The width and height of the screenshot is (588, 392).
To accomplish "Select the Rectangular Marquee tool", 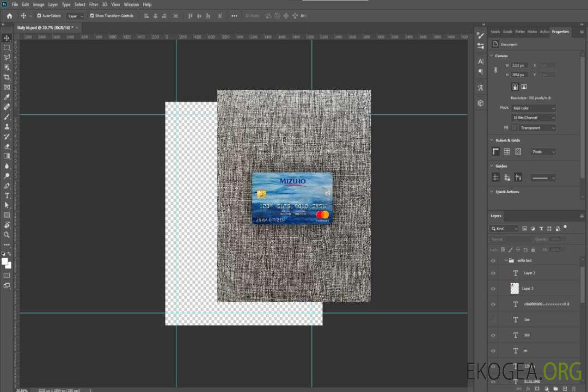I will (x=7, y=47).
